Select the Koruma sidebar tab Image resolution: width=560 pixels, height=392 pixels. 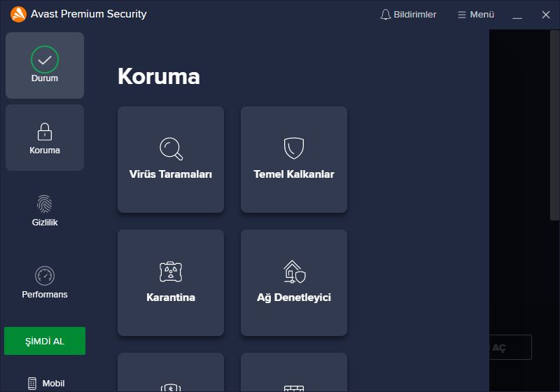tap(45, 137)
